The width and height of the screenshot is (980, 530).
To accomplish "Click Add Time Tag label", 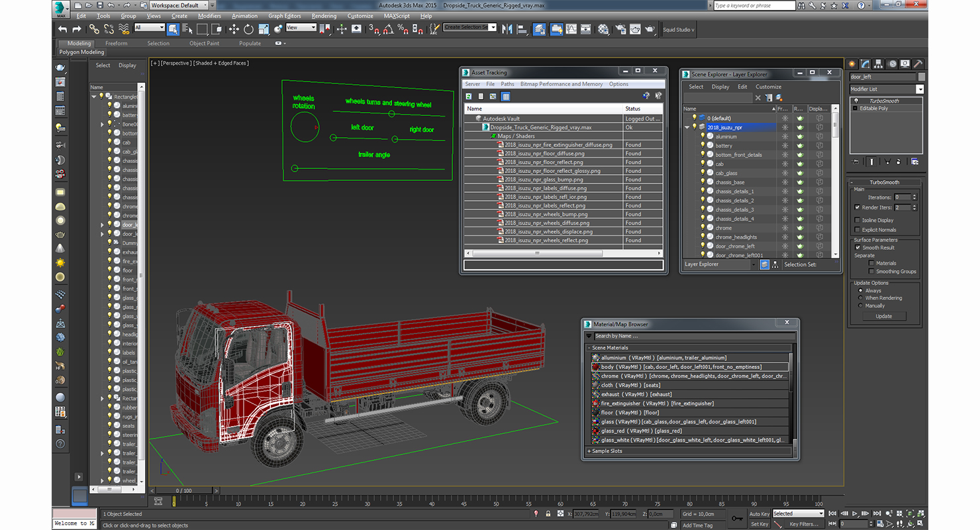I will pos(697,525).
